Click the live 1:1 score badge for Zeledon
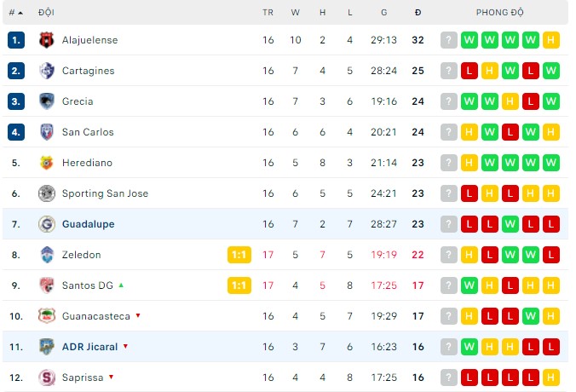 pyautogui.click(x=239, y=255)
